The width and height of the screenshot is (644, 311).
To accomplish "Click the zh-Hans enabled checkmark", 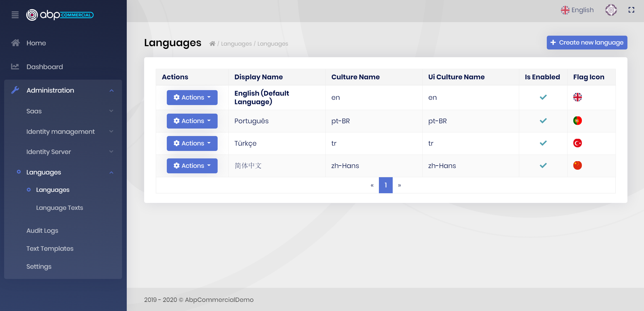I will point(543,165).
